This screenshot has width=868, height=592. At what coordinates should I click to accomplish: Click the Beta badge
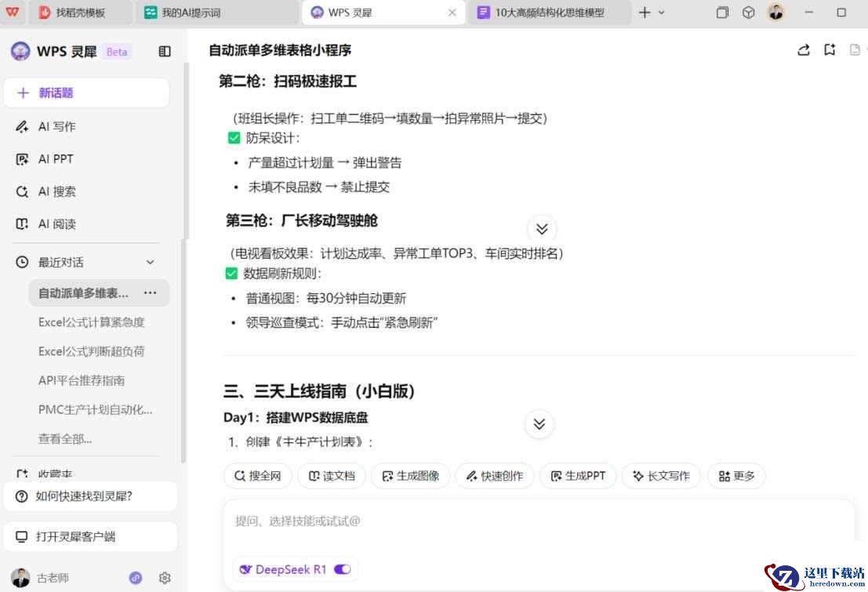click(x=116, y=52)
